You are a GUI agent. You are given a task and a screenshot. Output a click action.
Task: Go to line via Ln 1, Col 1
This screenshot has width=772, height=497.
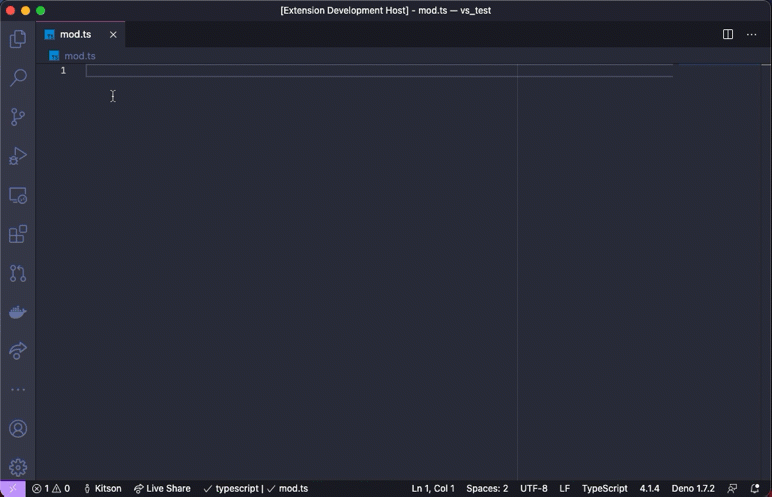[x=433, y=489]
